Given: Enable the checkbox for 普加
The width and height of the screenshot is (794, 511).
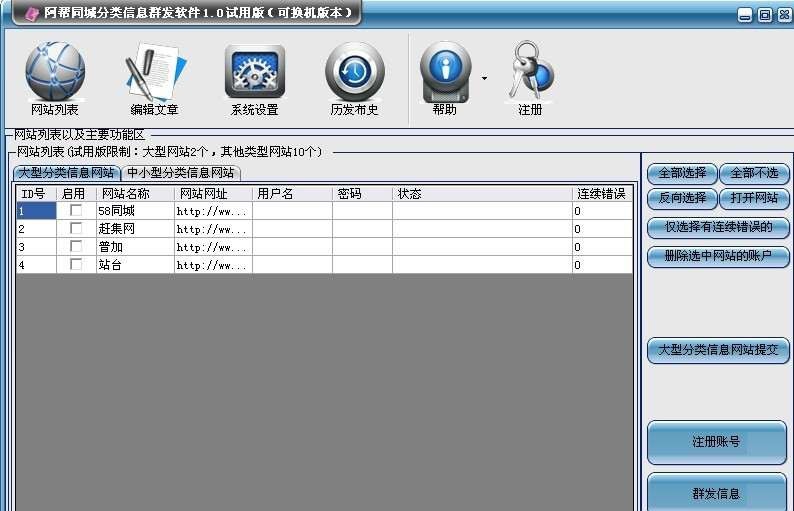Looking at the screenshot, I should (x=76, y=246).
